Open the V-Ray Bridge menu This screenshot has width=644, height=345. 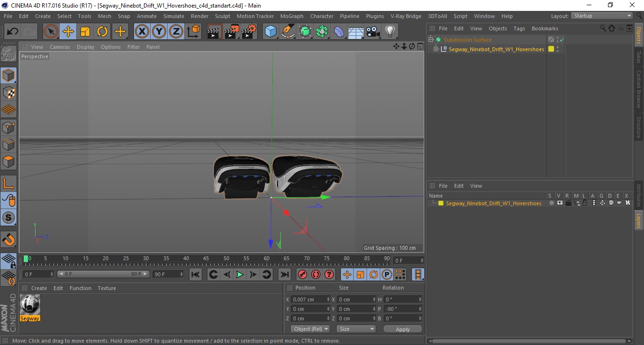point(406,16)
